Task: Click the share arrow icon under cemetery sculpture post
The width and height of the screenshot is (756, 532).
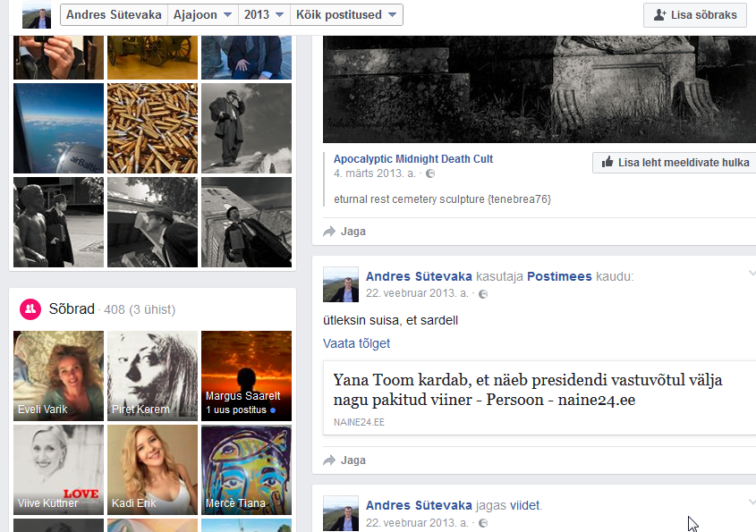Action: (329, 232)
